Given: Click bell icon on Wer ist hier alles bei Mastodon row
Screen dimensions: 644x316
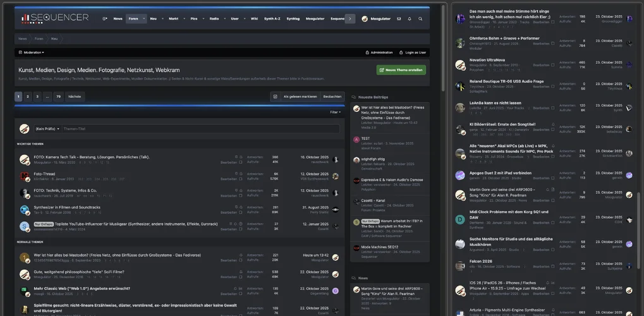Looking at the screenshot, I should click(241, 255).
